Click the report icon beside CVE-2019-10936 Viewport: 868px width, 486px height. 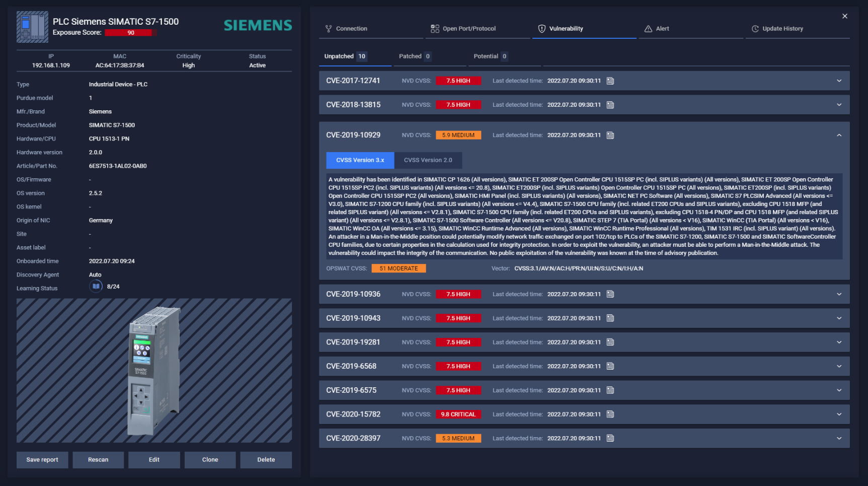[610, 294]
